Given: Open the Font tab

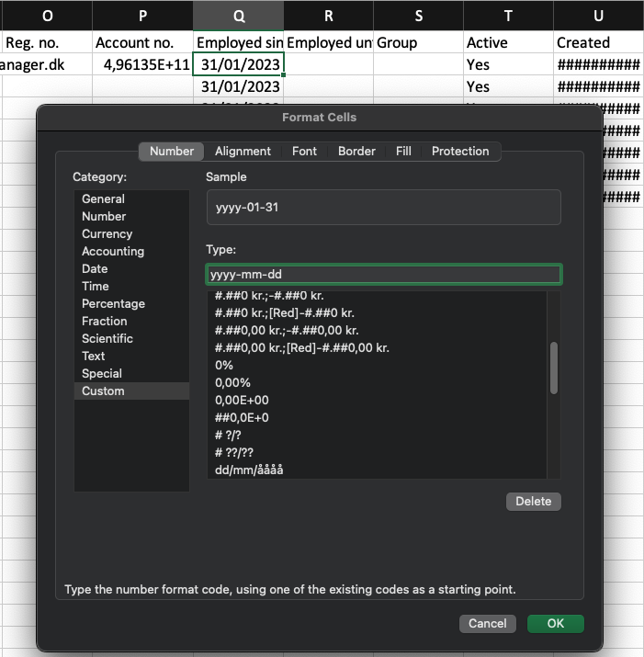Looking at the screenshot, I should [304, 151].
